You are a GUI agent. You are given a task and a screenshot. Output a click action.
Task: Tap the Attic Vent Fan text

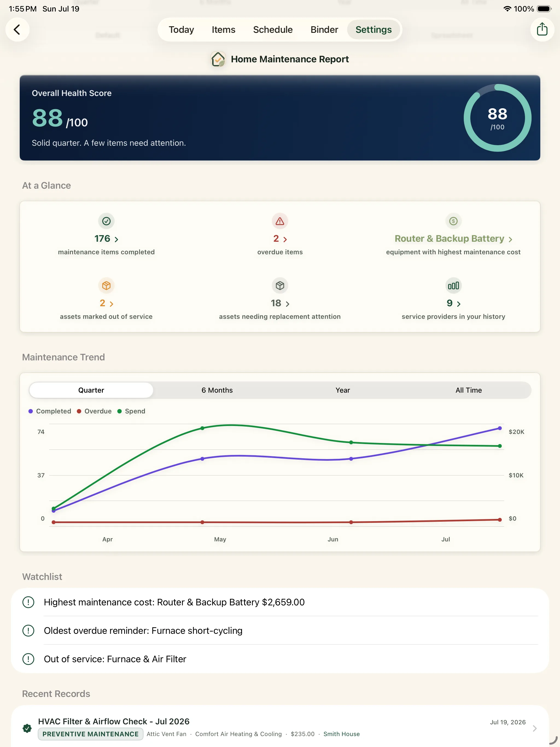pyautogui.click(x=167, y=734)
